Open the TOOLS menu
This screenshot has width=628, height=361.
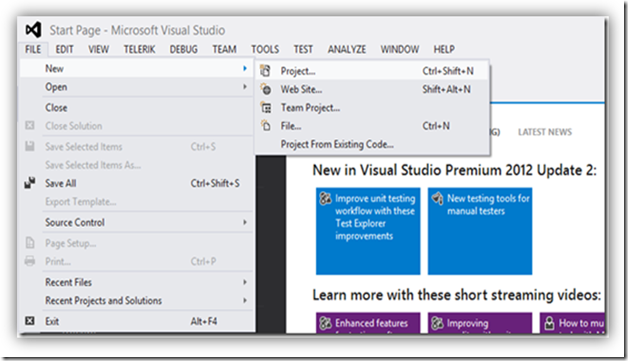point(265,49)
